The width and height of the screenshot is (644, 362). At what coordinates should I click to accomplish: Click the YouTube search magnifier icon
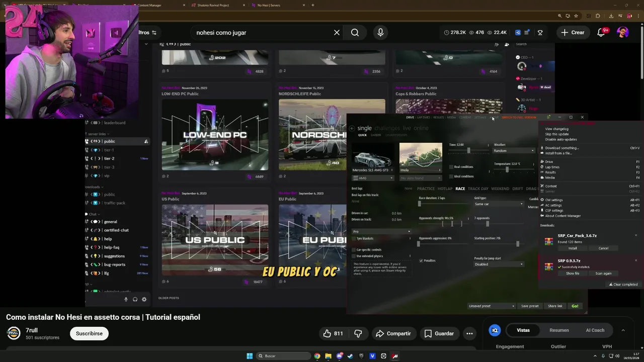click(x=355, y=33)
